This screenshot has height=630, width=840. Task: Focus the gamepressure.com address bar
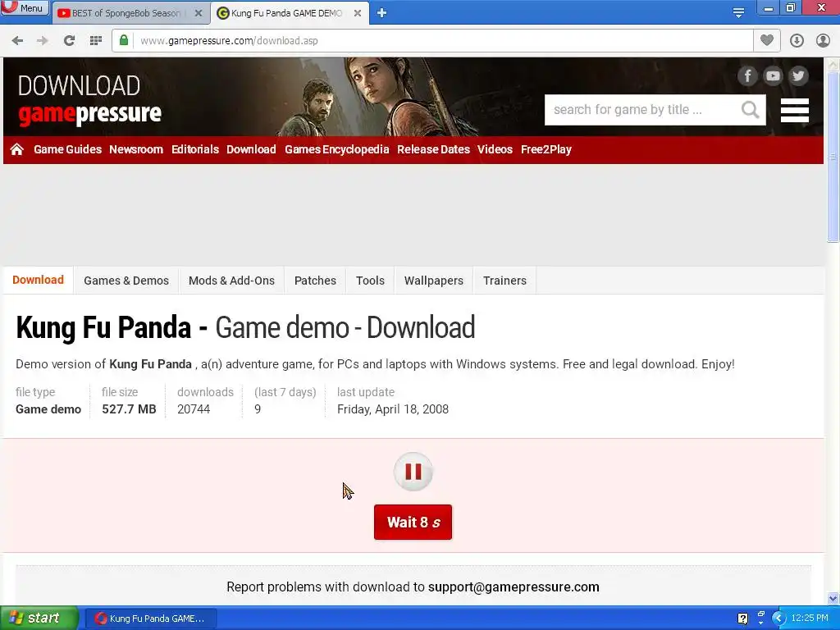point(432,41)
